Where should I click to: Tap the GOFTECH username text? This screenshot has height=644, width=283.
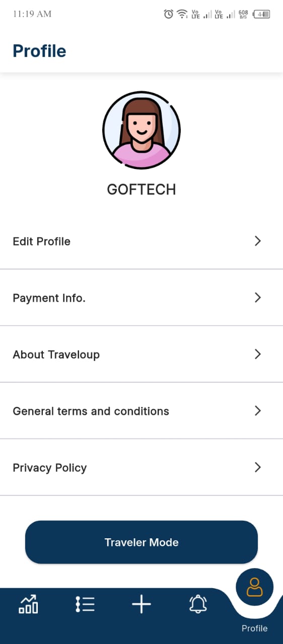(x=141, y=190)
